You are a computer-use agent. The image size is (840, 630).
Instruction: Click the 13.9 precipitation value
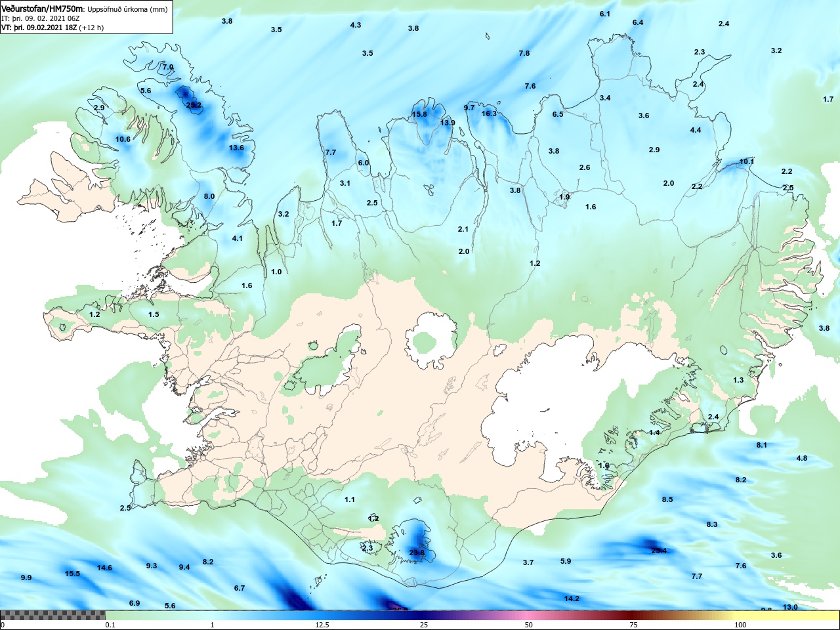click(x=448, y=123)
